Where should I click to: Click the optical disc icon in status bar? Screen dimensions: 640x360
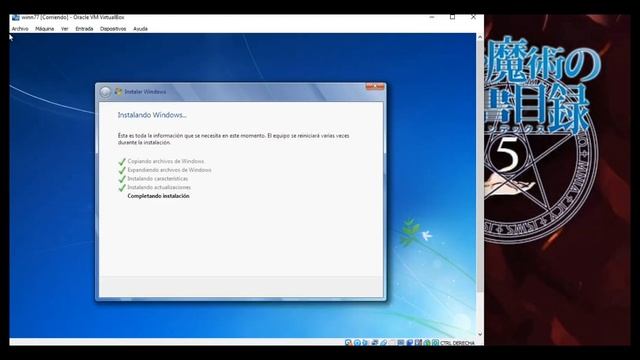click(357, 343)
